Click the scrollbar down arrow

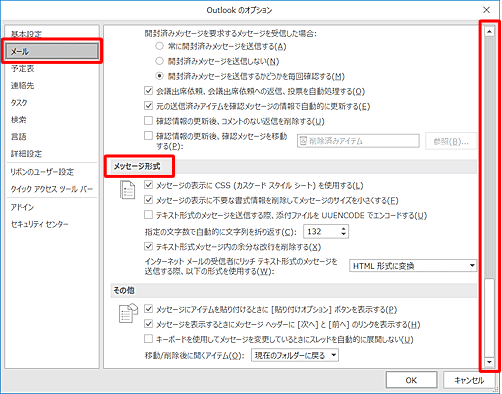pyautogui.click(x=489, y=362)
